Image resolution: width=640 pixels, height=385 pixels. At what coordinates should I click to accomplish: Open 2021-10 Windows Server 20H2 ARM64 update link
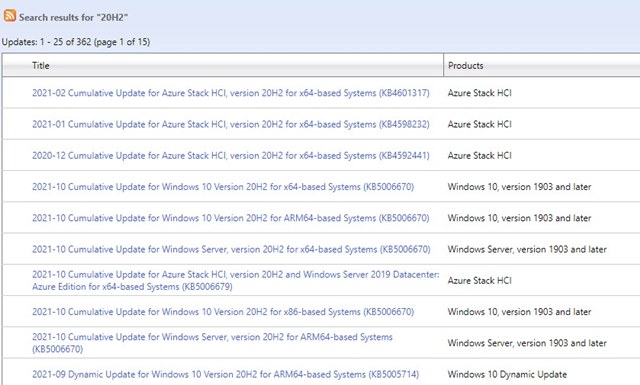[212, 343]
